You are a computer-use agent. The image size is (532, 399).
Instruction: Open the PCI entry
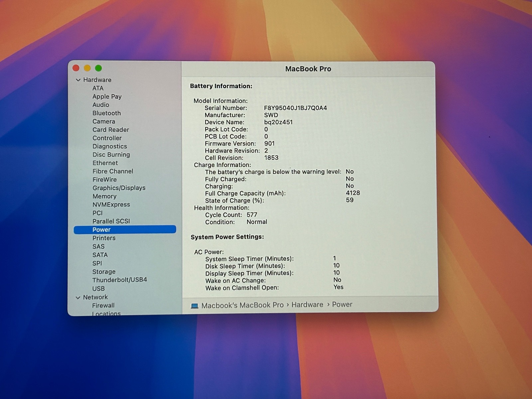97,213
